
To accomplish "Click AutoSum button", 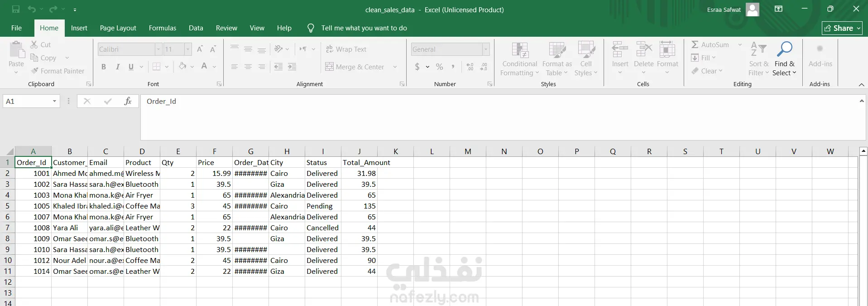I will point(710,44).
